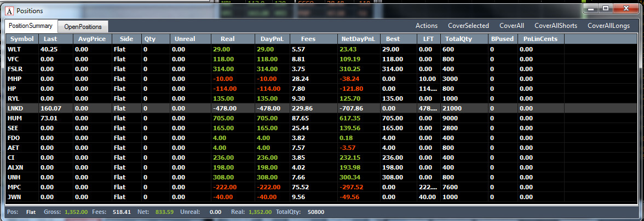Click the Gross 1,352.00 value in status bar
Image resolution: width=644 pixels, height=221 pixels.
(77, 212)
